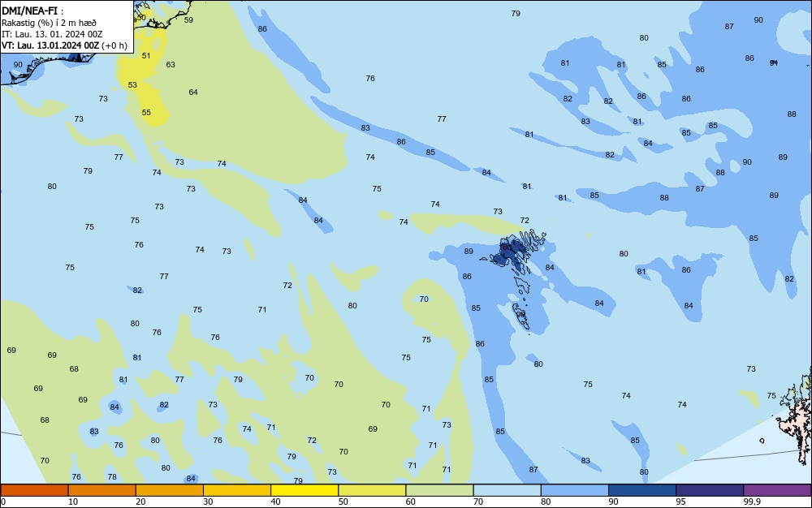The height and width of the screenshot is (508, 812).
Task: Click the "DMI/NEA-FI :" title text
Action: point(32,11)
